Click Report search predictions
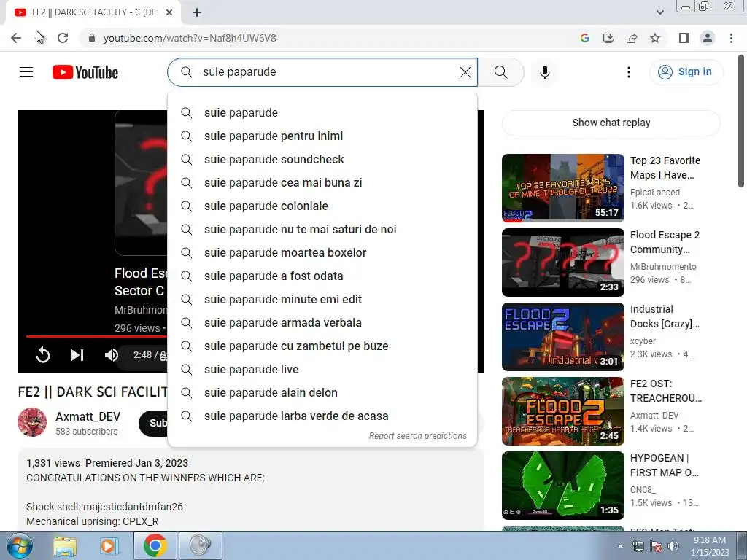Viewport: 747px width, 560px height. tap(417, 436)
